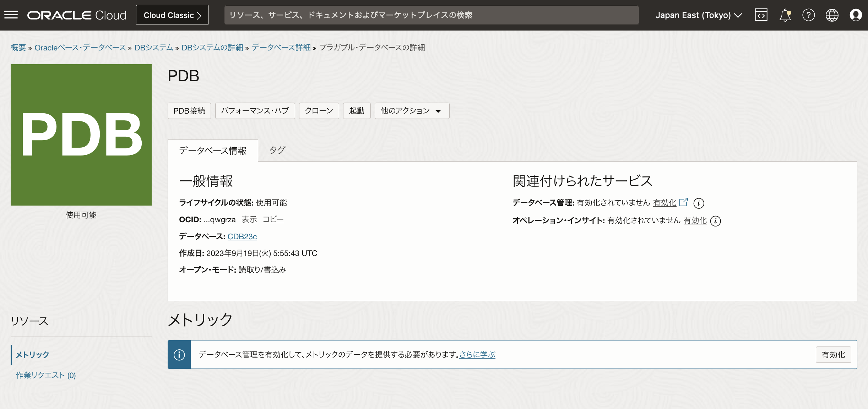This screenshot has height=409, width=868.
Task: Open the CDB23c database link
Action: pyautogui.click(x=242, y=236)
